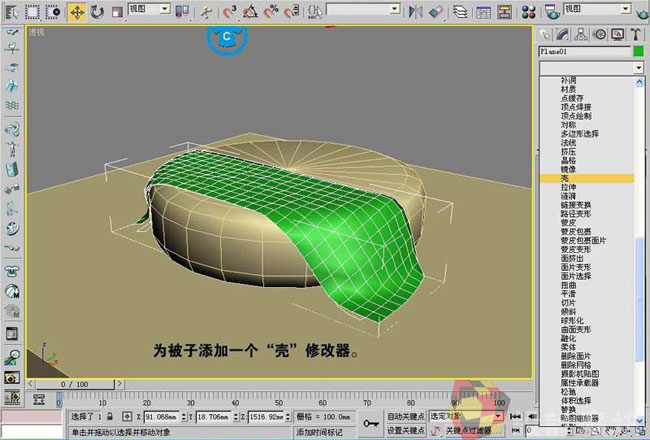Click the modifier list scrollbar thumb
Viewport: 650px width, 440px height.
(639, 299)
